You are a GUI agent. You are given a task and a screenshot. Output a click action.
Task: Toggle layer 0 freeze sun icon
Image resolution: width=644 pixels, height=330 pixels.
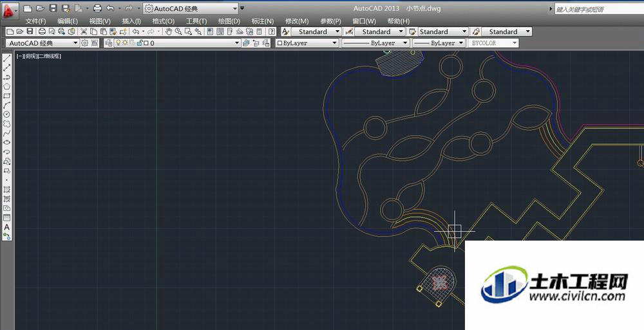pos(126,42)
